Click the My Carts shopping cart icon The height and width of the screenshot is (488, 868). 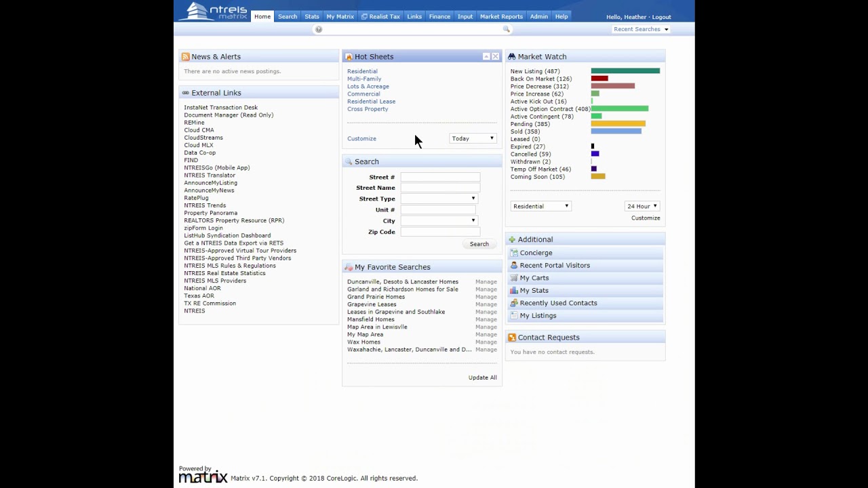coord(514,278)
